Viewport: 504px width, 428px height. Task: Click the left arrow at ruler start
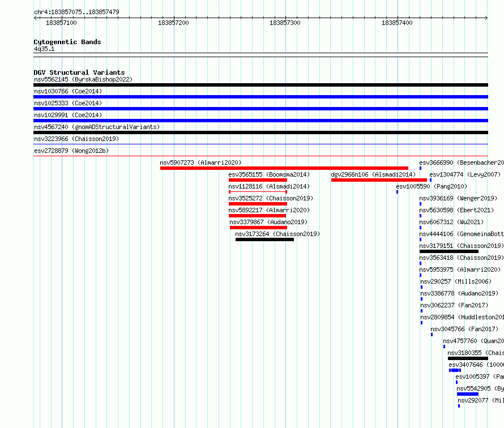35,18
